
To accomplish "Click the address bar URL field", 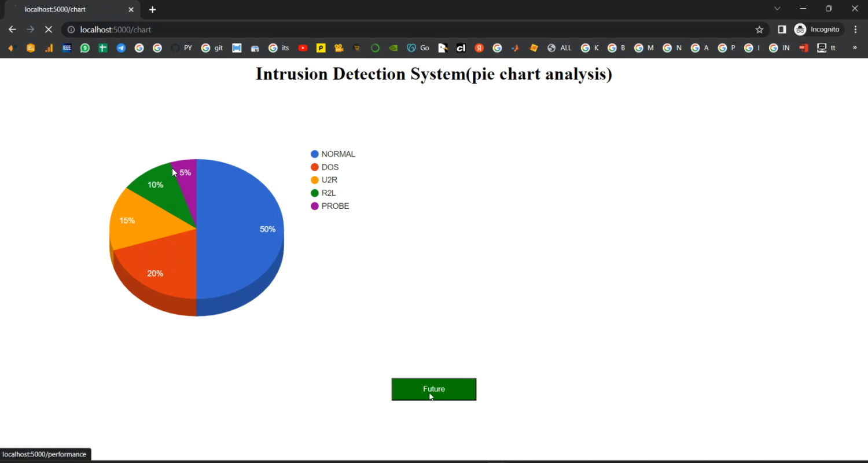I will tap(405, 30).
